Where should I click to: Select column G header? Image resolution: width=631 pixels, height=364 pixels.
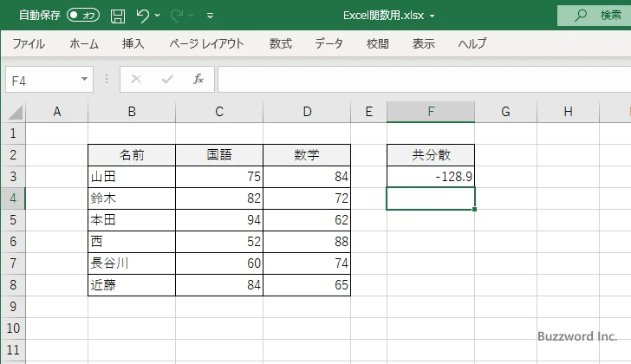point(506,112)
